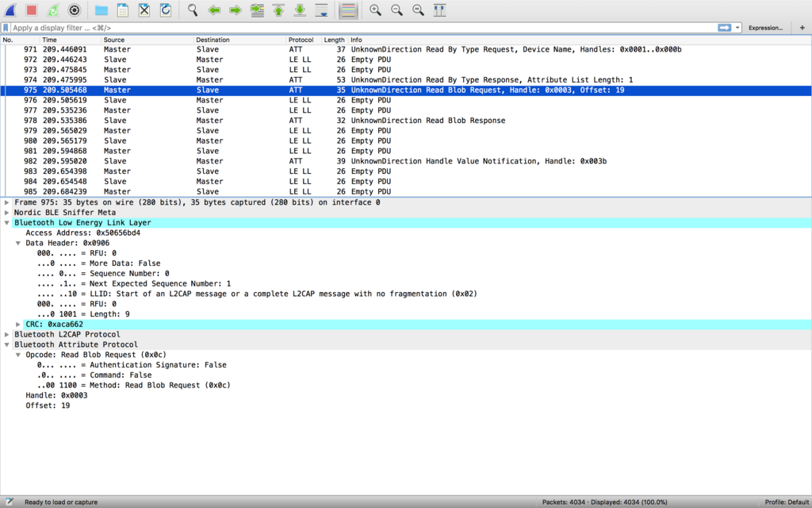This screenshot has width=812, height=508.
Task: Open capture file properties status icon
Action: tap(9, 502)
